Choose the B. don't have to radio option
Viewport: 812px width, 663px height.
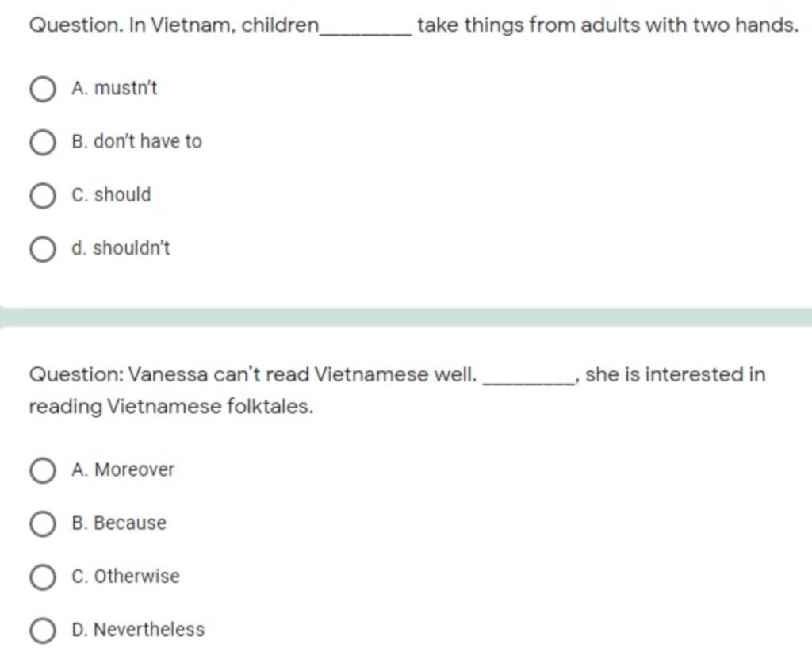pyautogui.click(x=43, y=142)
